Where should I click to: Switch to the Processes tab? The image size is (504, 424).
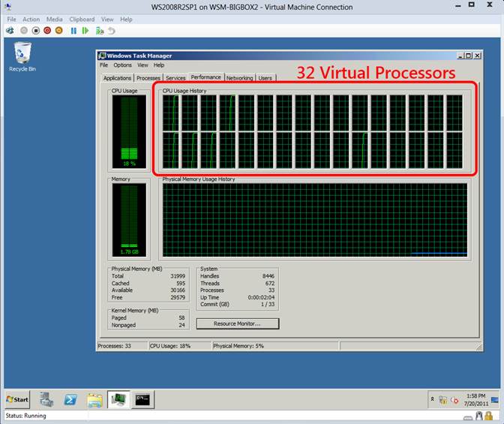(148, 78)
